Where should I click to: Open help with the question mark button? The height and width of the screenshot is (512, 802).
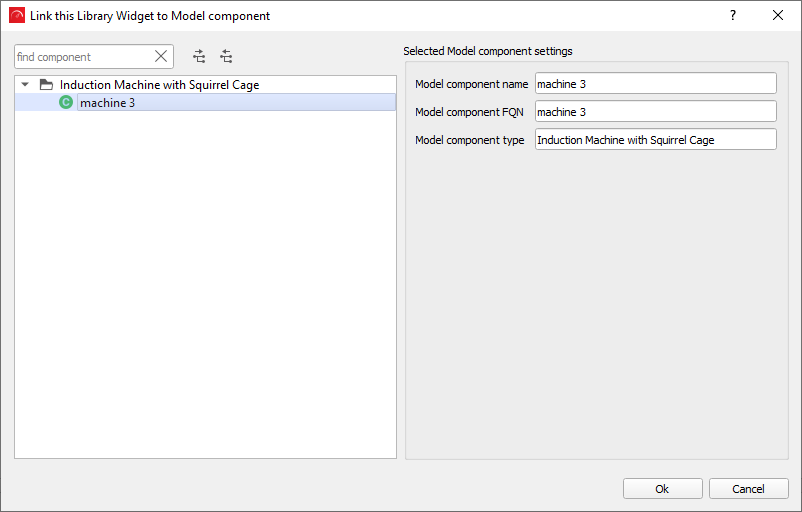[732, 16]
